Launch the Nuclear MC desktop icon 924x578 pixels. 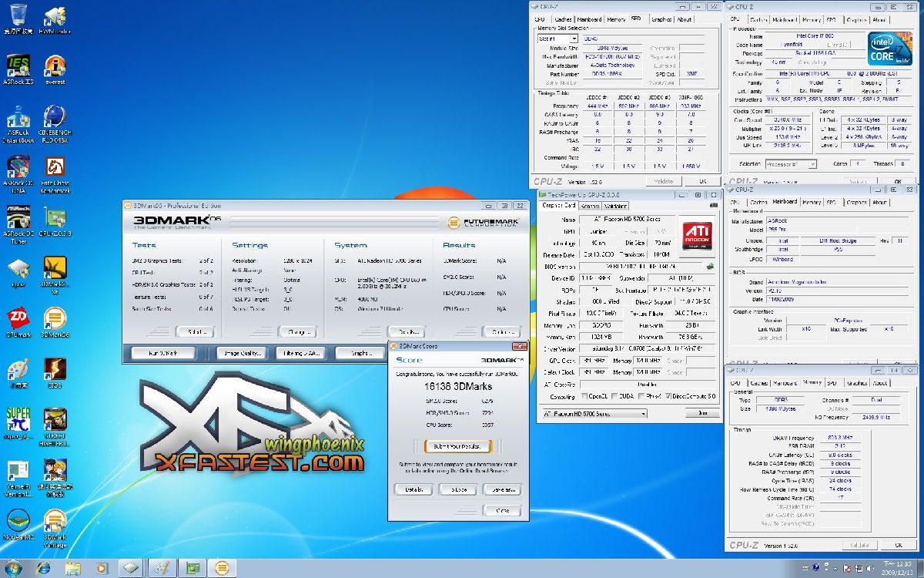[18, 524]
